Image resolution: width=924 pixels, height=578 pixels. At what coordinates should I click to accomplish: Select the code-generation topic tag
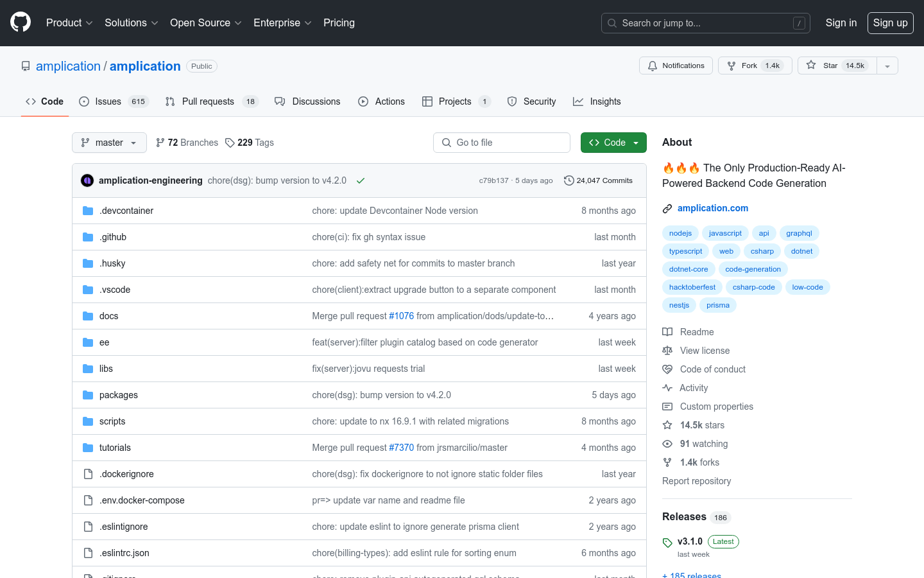[x=753, y=269]
